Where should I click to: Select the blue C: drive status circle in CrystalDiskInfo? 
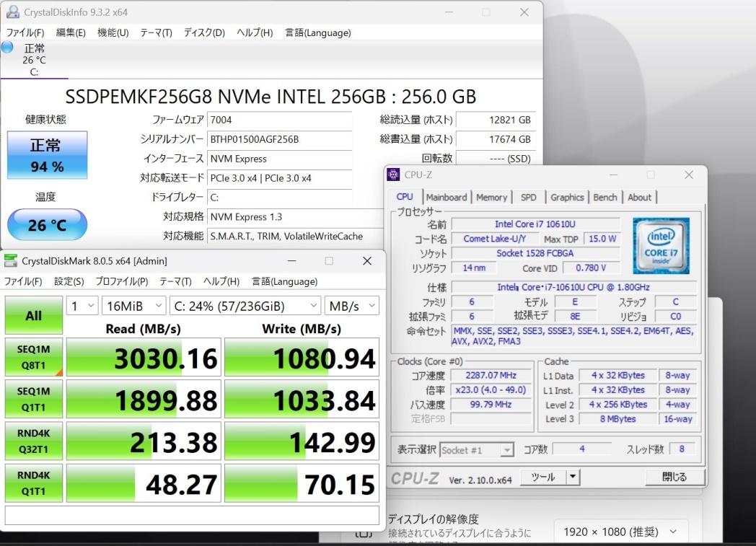[7, 47]
